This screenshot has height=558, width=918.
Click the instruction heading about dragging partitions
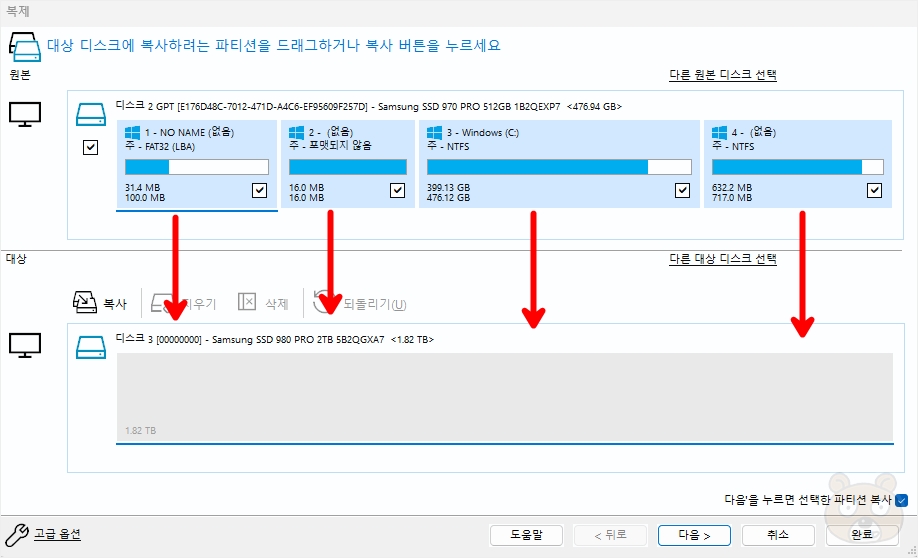click(273, 46)
